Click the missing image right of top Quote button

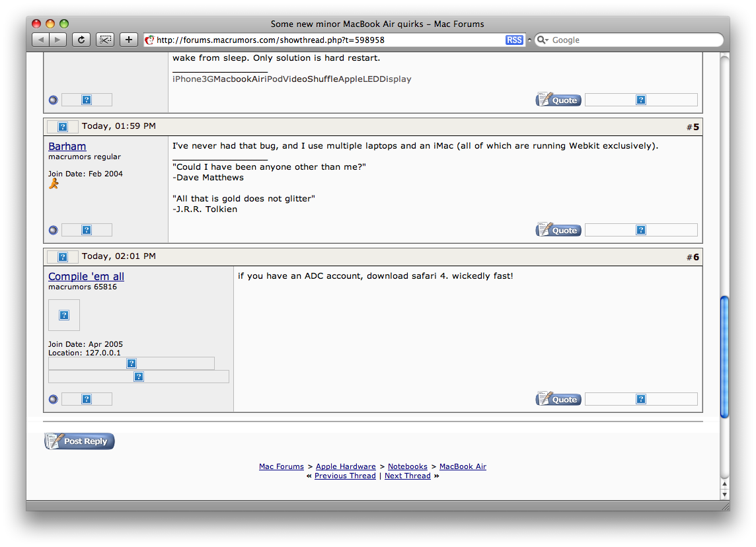point(641,100)
